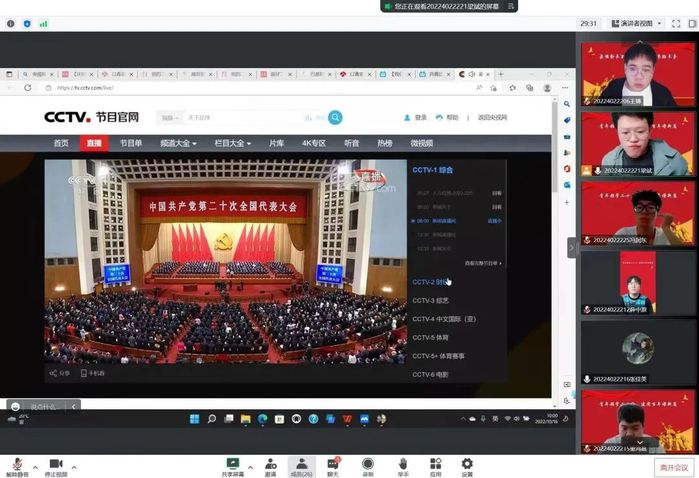The image size is (699, 478).
Task: Open the members list panel
Action: point(301,464)
